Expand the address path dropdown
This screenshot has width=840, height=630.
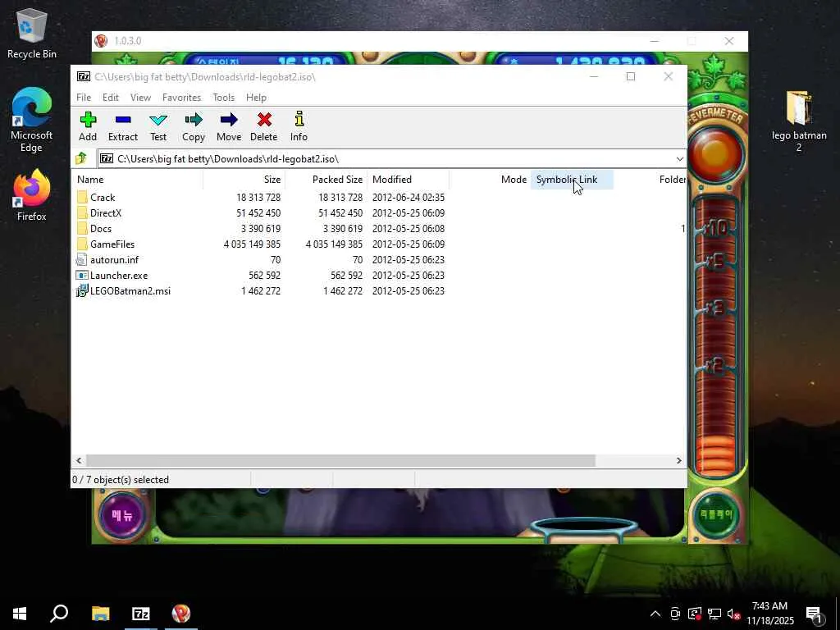(679, 158)
